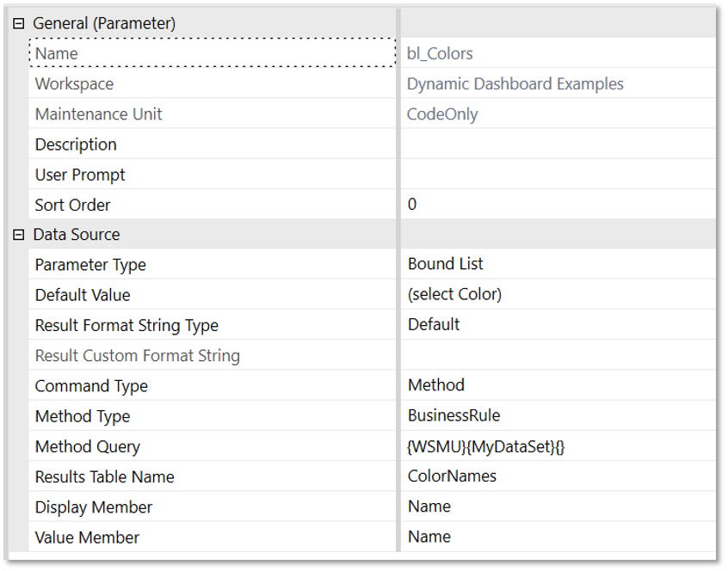This screenshot has width=728, height=571.
Task: Collapse the Data Source section
Action: (x=18, y=235)
